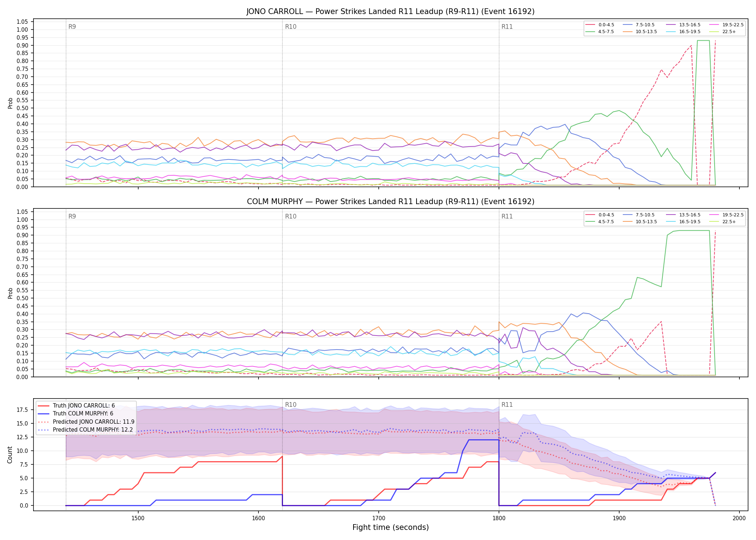Click the R10 round label in Colm Murphy chart

pos(291,216)
